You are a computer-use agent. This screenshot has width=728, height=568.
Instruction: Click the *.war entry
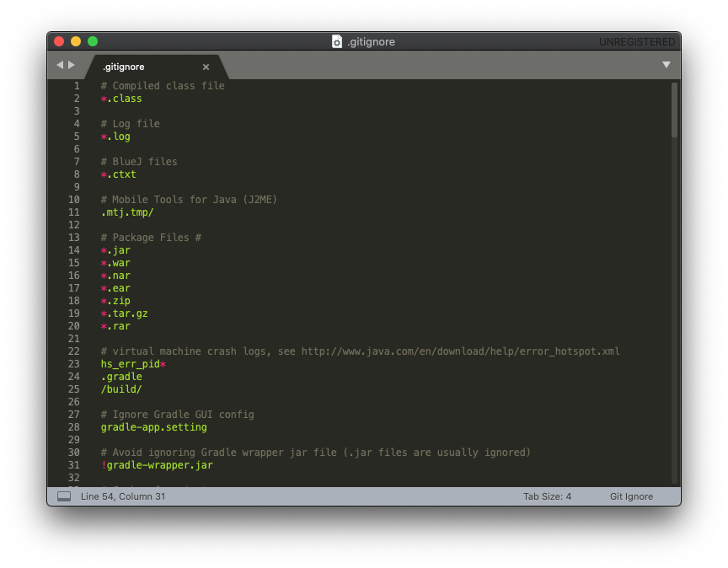point(115,263)
